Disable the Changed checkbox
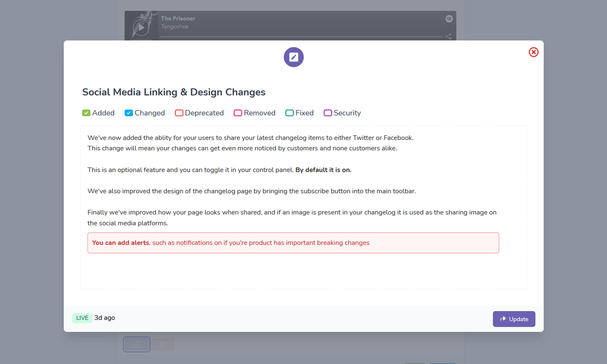607x364 pixels. [129, 113]
